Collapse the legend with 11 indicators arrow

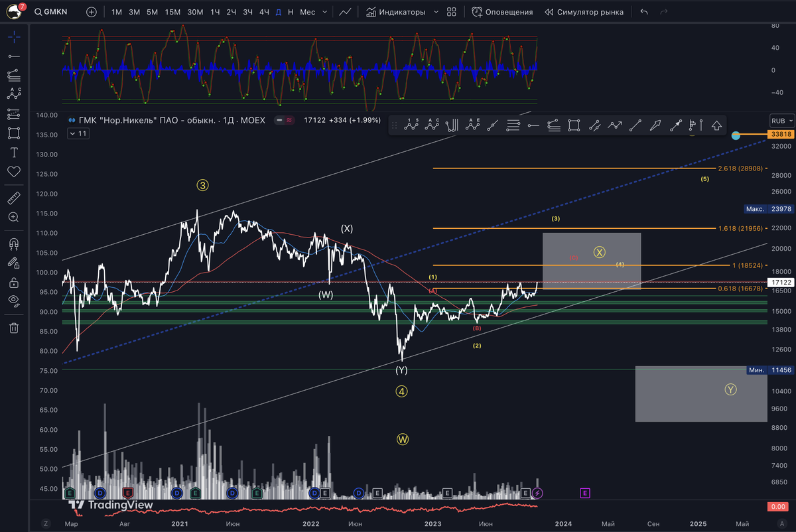77,133
